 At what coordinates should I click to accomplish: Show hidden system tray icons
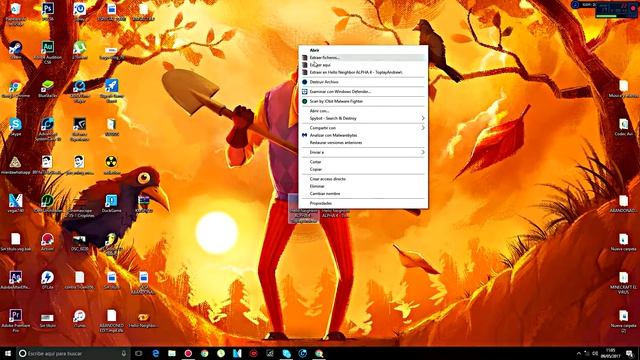pyautogui.click(x=578, y=353)
